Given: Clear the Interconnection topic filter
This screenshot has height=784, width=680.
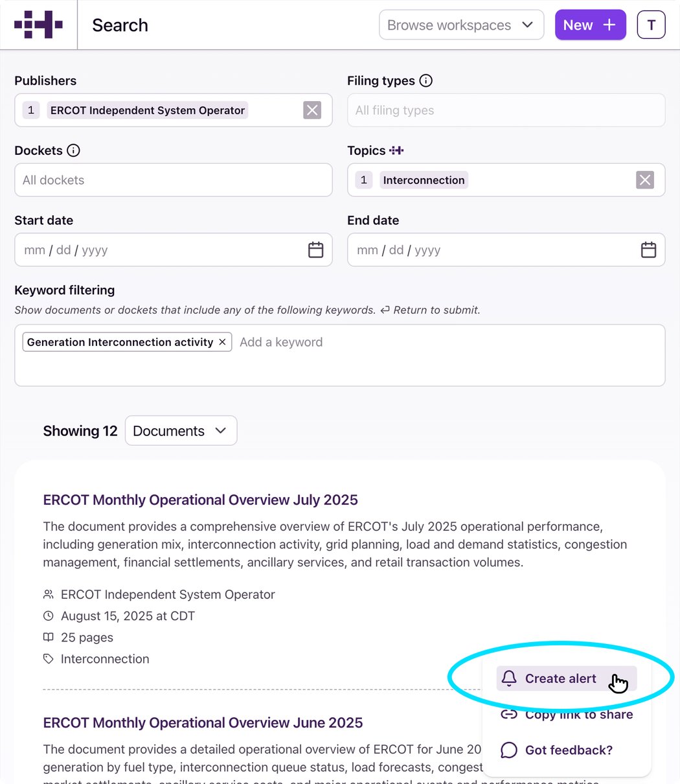Looking at the screenshot, I should [x=644, y=179].
